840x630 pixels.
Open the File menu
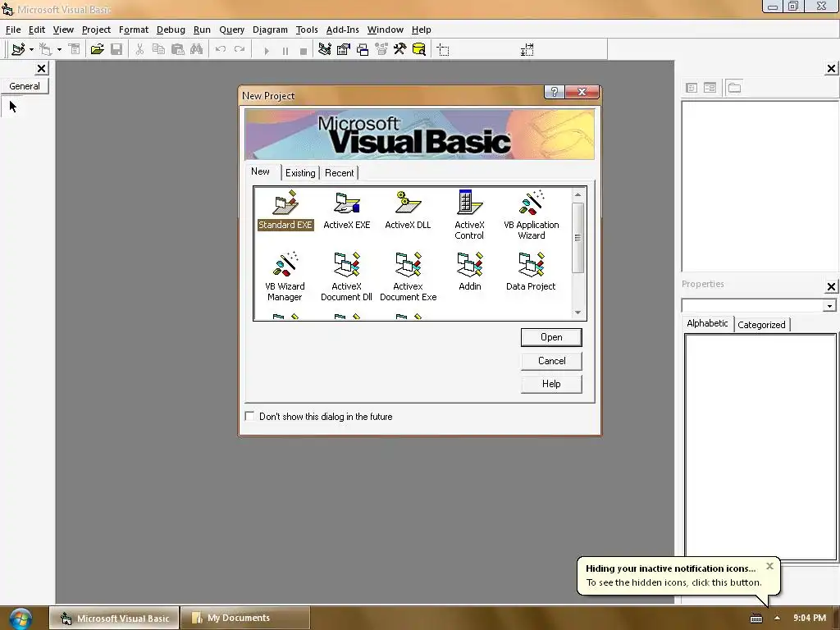(13, 30)
